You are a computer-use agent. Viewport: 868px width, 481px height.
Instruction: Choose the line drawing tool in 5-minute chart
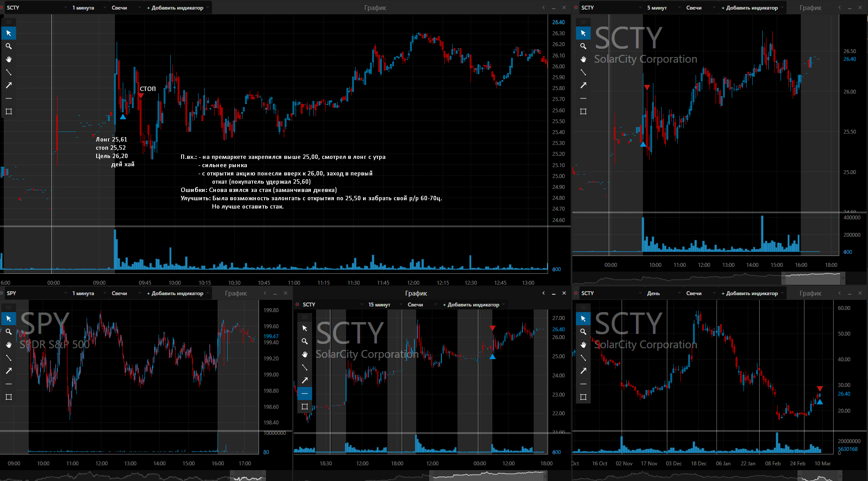[583, 72]
